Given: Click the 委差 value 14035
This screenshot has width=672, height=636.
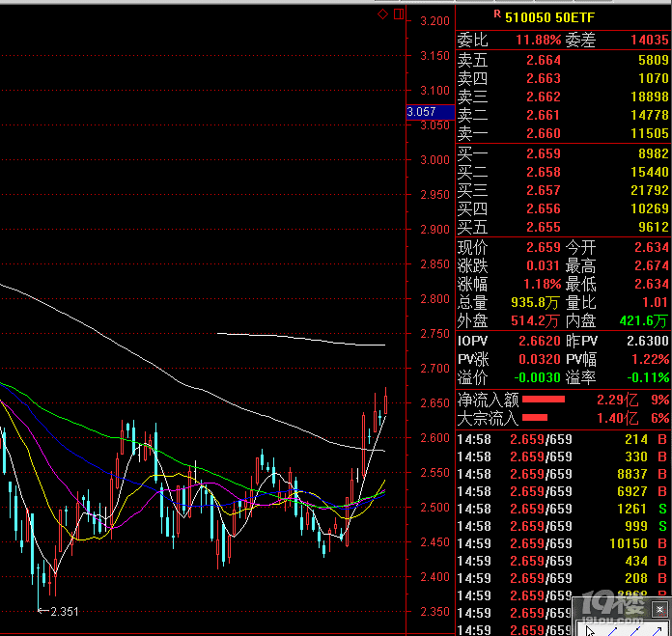Looking at the screenshot, I should pyautogui.click(x=649, y=41).
